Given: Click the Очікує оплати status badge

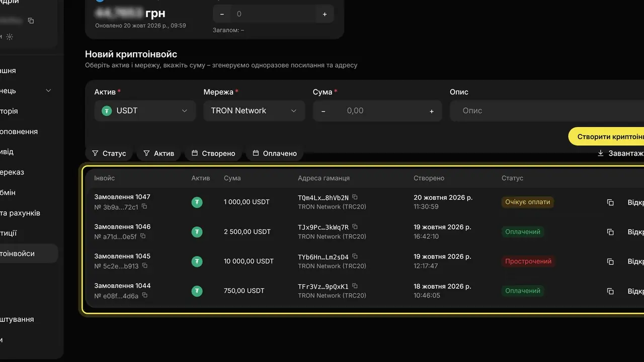Looking at the screenshot, I should [527, 202].
